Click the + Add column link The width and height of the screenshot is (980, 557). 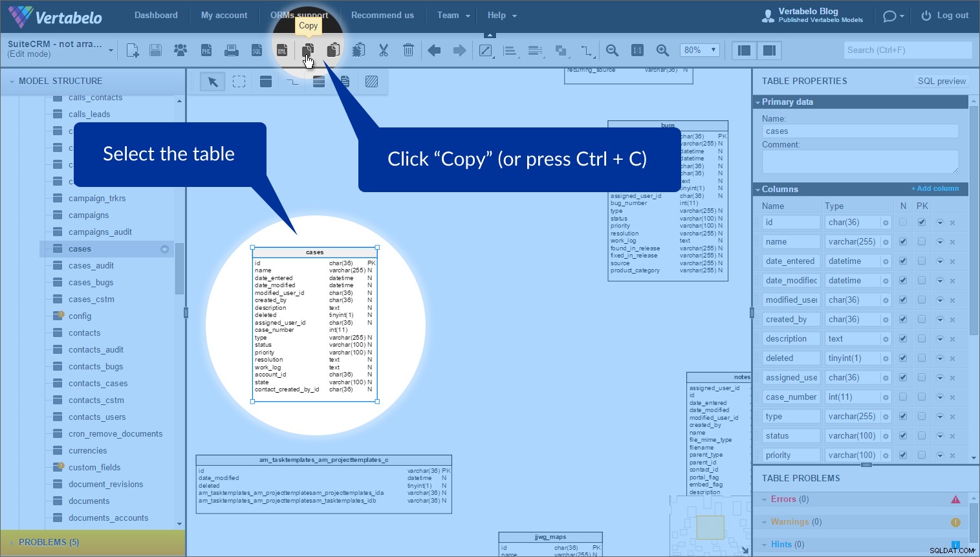(x=935, y=189)
